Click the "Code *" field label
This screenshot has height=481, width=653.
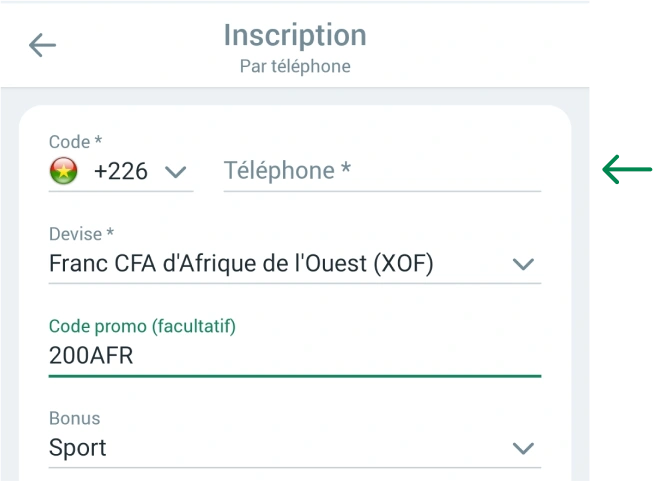76,143
